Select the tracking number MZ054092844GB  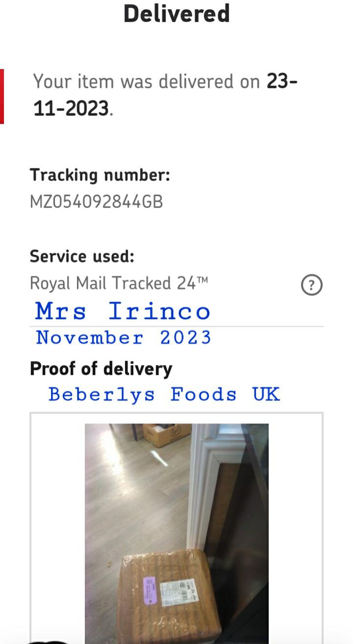(x=97, y=202)
